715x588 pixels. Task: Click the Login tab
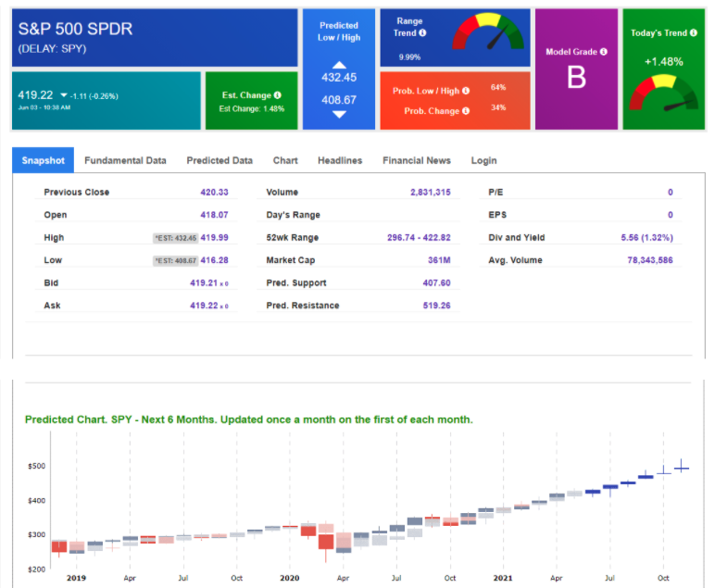click(483, 160)
